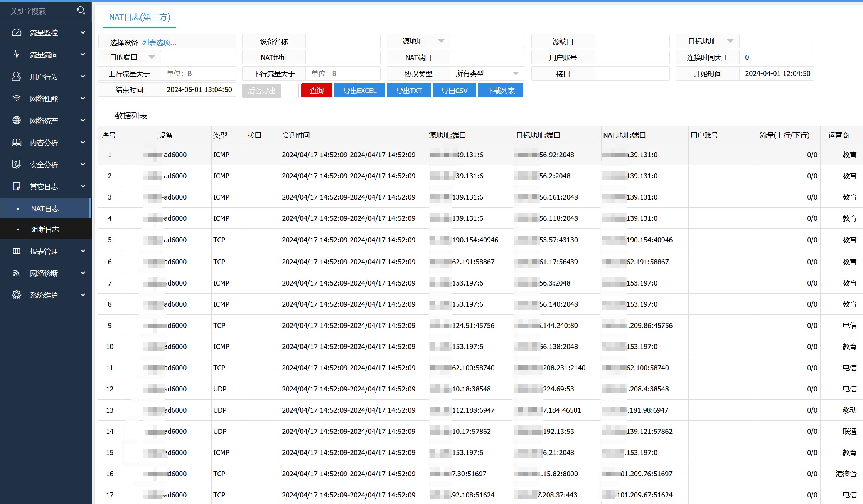Open the 内容分析 menu item
This screenshot has height=504, width=863.
(46, 143)
